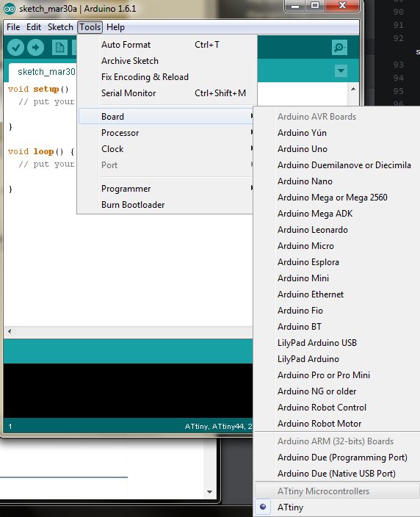Select the LilyPad Arduino board
This screenshot has height=517, width=420.
336,358
